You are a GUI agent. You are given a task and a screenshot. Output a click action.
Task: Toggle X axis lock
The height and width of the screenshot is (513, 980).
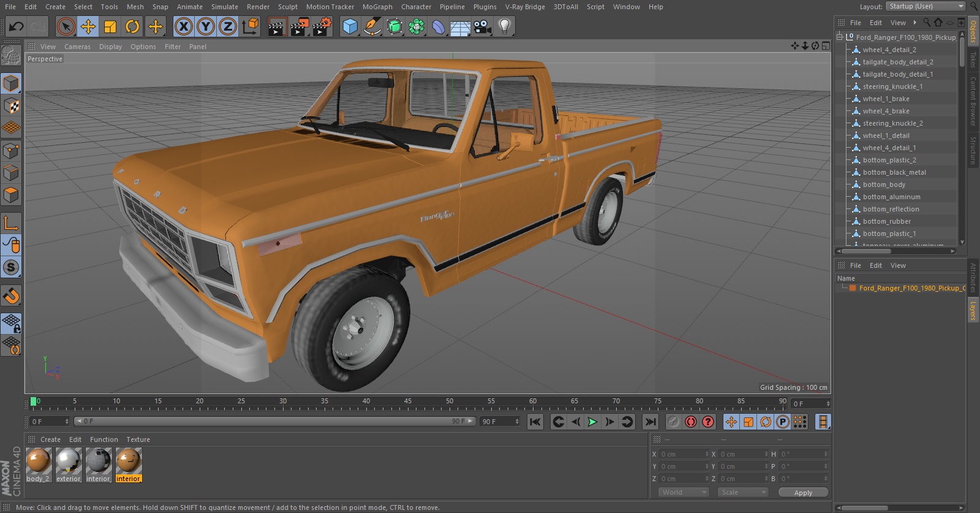[183, 26]
